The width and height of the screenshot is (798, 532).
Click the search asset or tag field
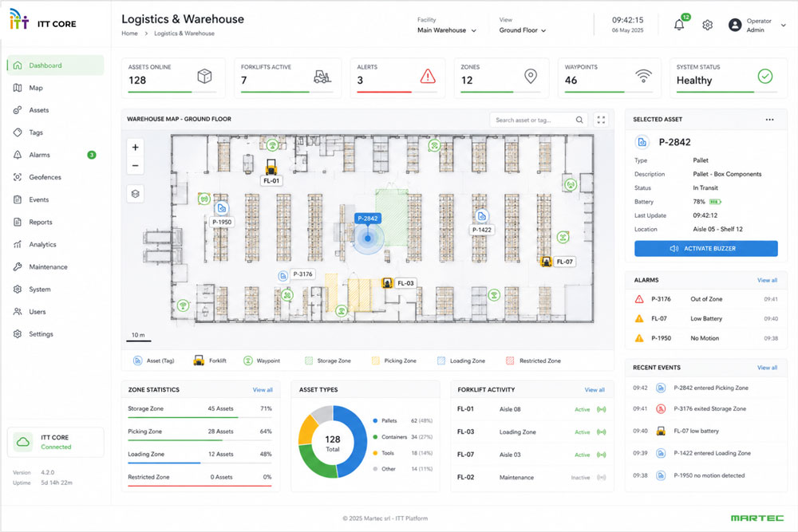click(539, 120)
